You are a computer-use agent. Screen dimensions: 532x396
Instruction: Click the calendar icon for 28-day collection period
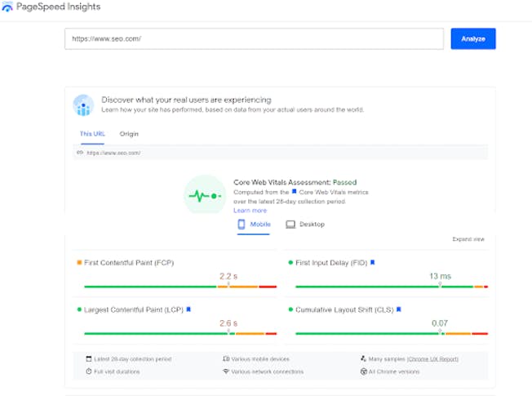(88, 358)
